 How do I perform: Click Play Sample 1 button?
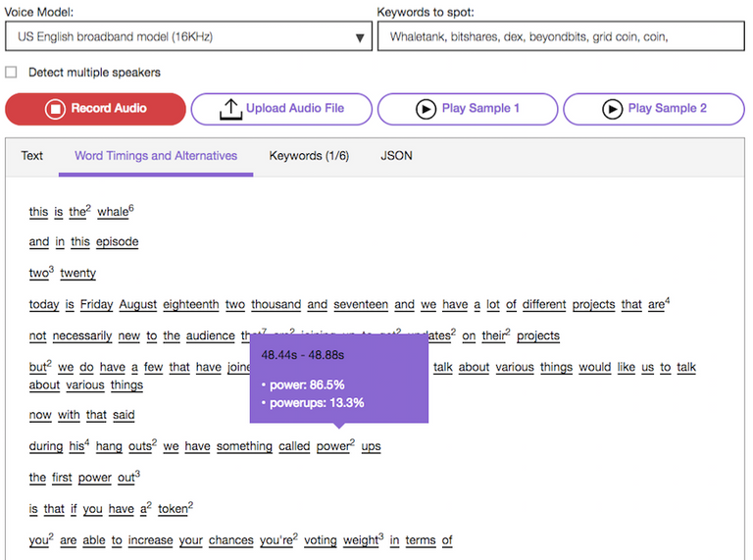468,109
